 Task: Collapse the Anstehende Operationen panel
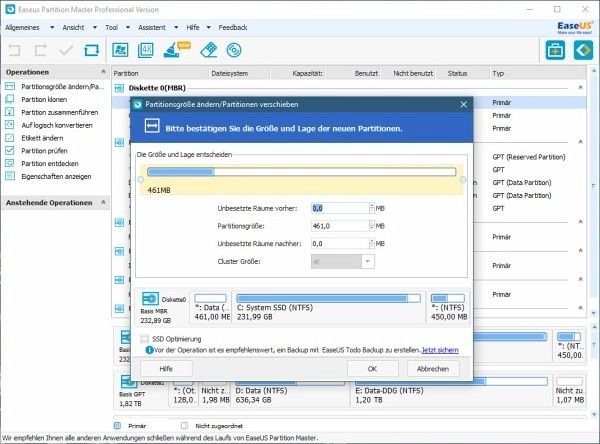tap(105, 202)
